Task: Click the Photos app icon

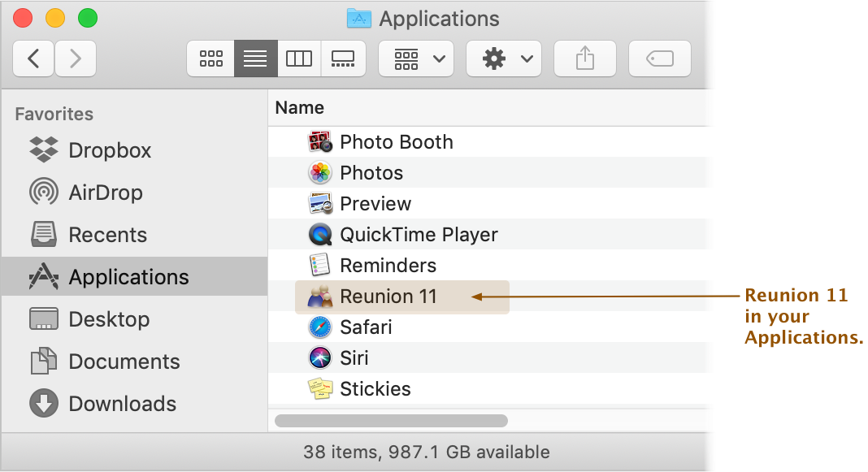Action: click(x=320, y=173)
